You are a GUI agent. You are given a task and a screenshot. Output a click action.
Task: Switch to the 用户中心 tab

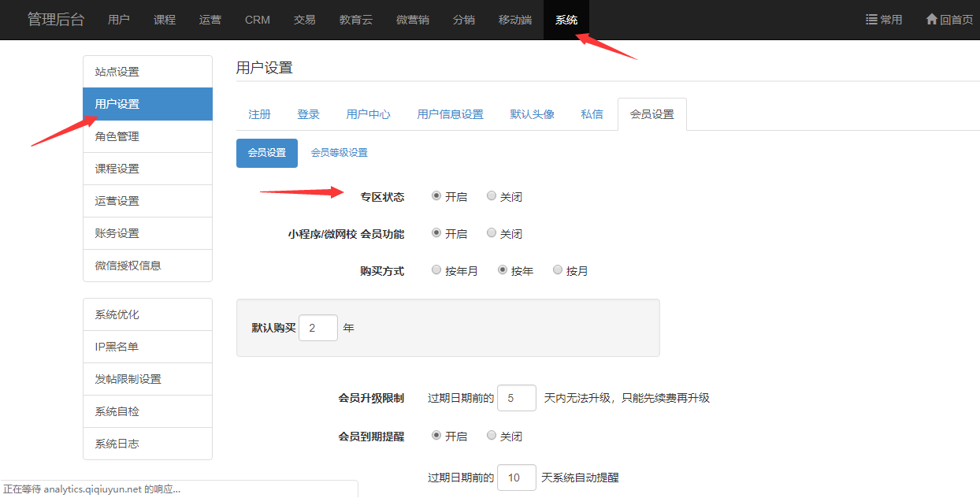[369, 114]
